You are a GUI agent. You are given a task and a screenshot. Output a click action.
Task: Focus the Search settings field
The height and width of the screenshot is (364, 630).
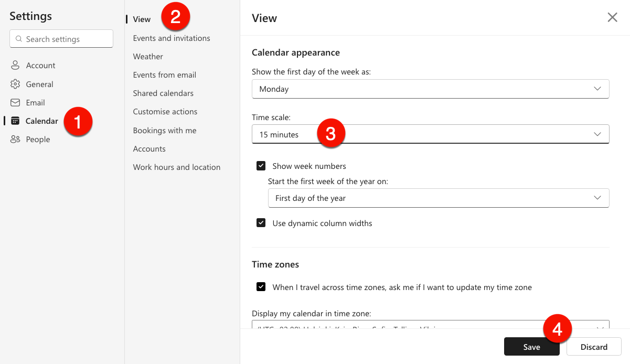(x=61, y=39)
